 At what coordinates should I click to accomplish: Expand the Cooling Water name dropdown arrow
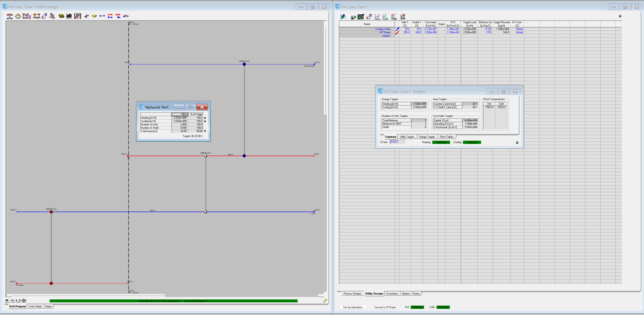393,29
